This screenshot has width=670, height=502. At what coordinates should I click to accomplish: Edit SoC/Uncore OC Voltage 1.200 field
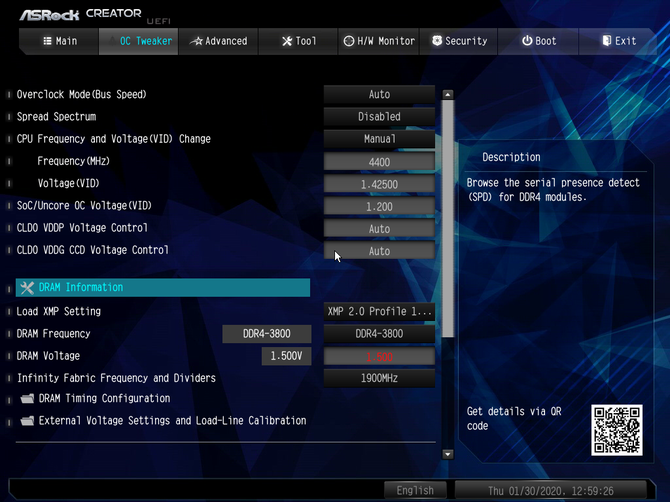[x=379, y=206]
